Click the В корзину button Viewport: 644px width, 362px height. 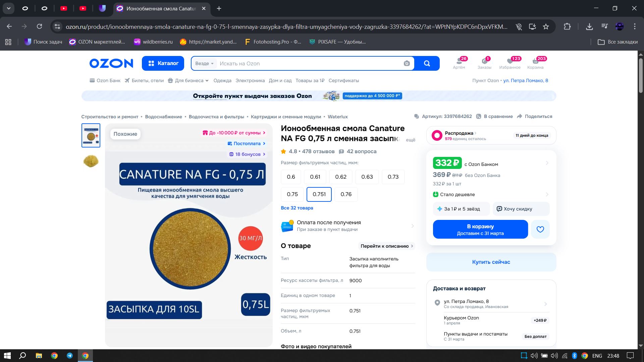click(x=480, y=229)
